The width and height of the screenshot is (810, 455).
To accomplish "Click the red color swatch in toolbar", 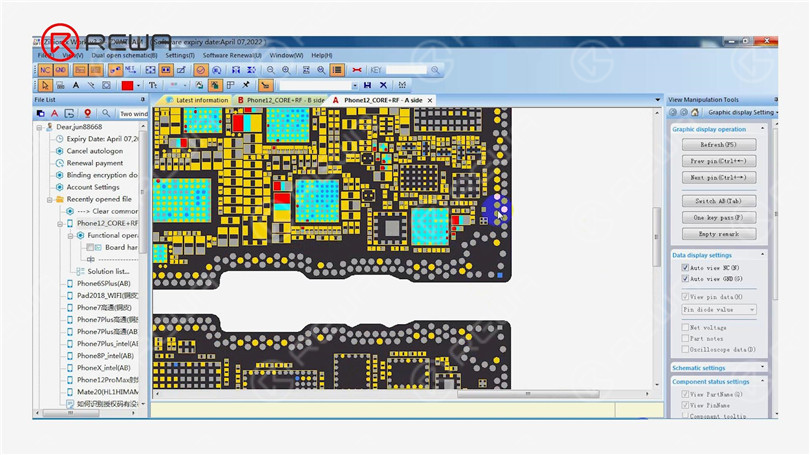I will (127, 86).
